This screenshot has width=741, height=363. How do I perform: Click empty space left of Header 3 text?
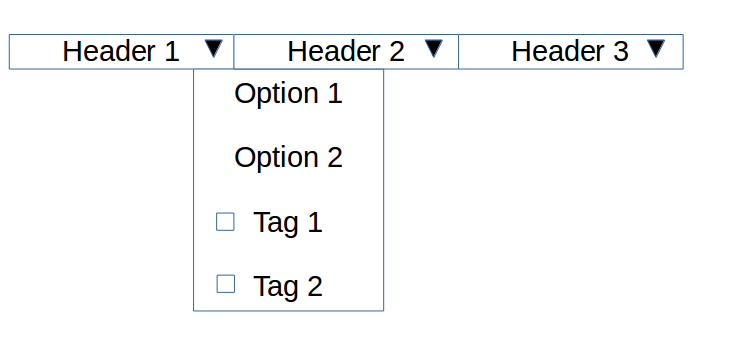(x=485, y=52)
